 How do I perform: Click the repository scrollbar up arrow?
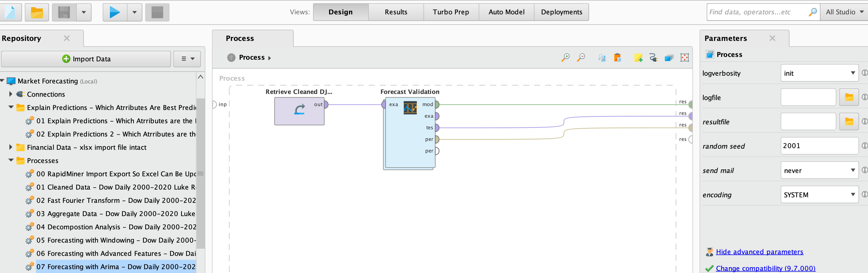(200, 77)
